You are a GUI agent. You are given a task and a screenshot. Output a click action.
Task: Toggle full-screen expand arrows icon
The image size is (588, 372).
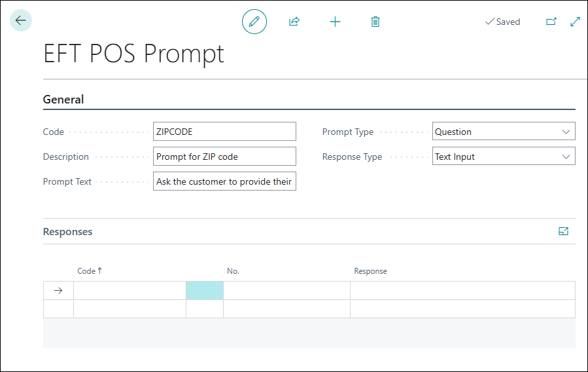click(575, 22)
